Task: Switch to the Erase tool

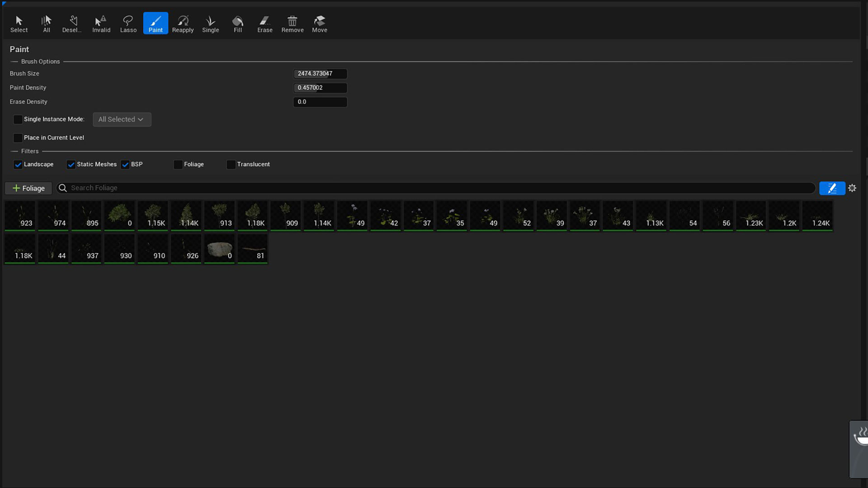Action: pyautogui.click(x=265, y=23)
